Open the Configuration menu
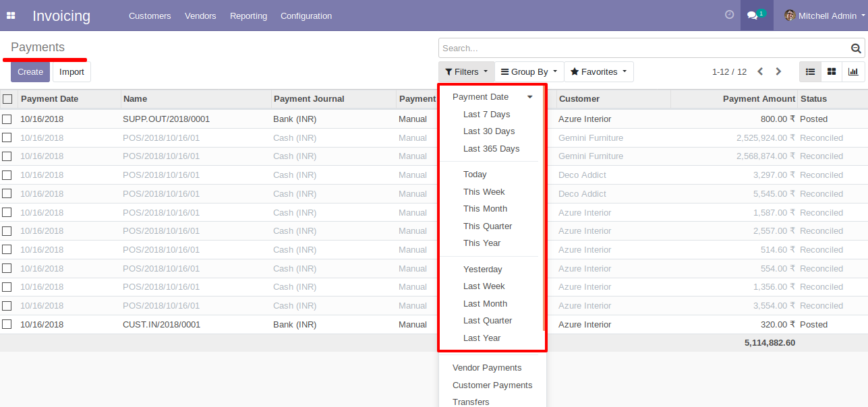 [306, 15]
